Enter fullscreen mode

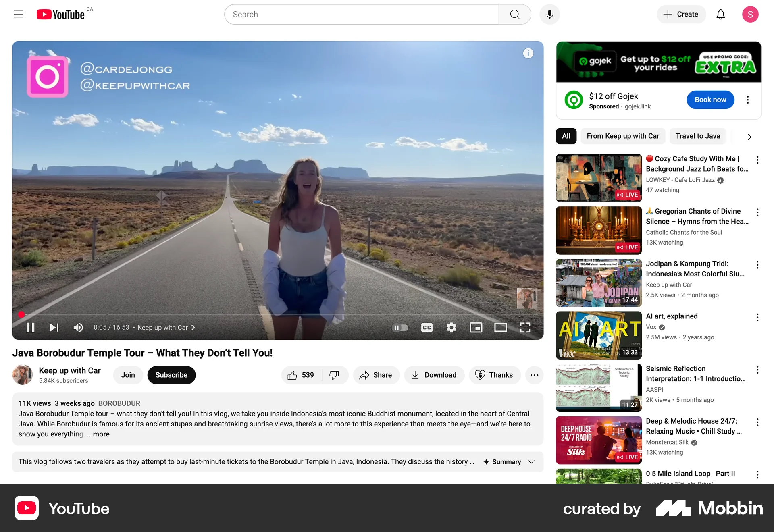coord(525,327)
